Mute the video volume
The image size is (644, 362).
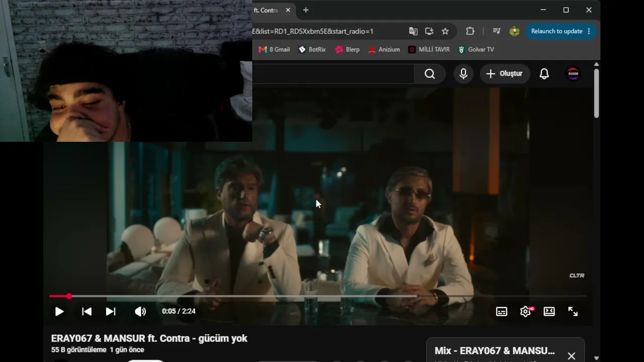(x=140, y=311)
